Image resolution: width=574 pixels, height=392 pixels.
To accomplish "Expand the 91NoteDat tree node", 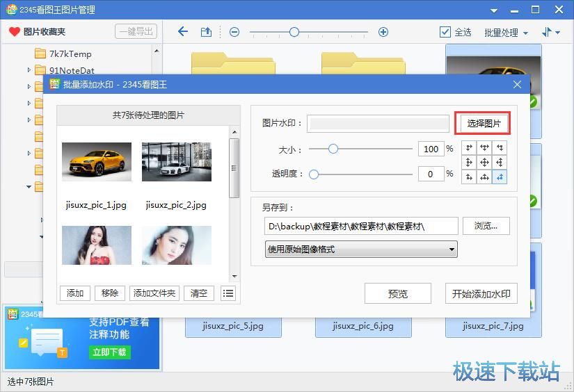I will [29, 70].
